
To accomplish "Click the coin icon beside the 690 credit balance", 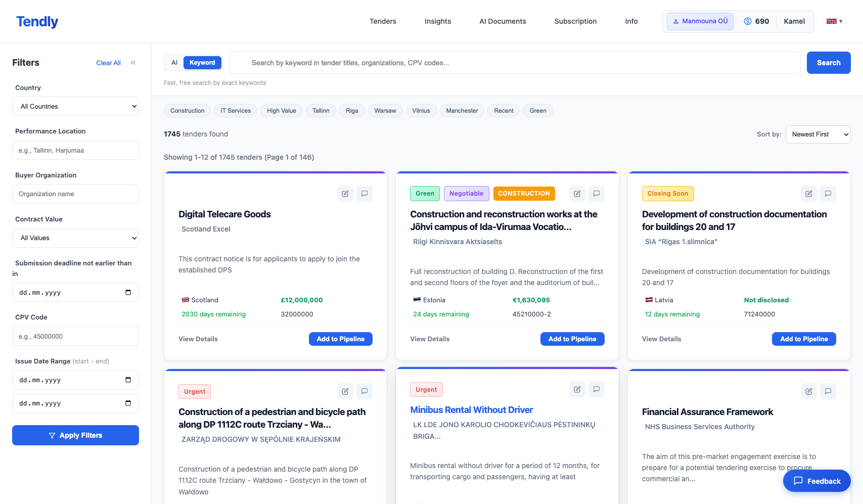I will 747,21.
